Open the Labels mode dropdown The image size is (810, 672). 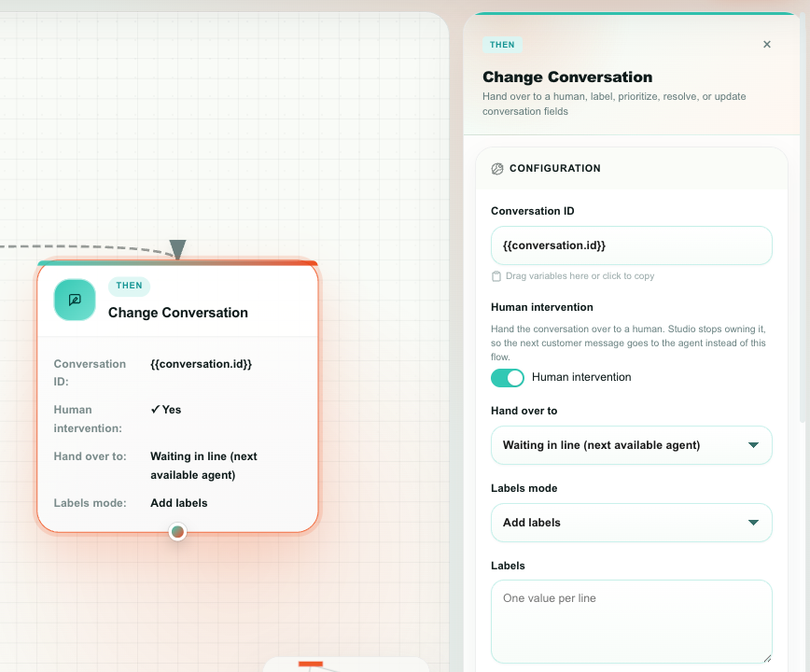(x=631, y=523)
